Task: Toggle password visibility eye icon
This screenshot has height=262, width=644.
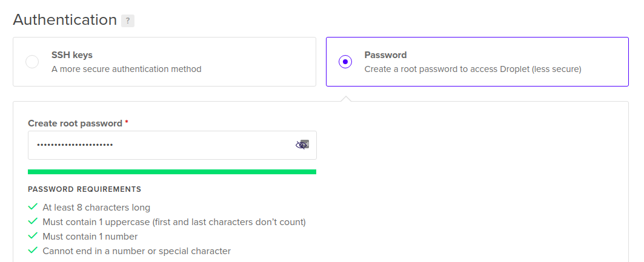Action: click(302, 145)
